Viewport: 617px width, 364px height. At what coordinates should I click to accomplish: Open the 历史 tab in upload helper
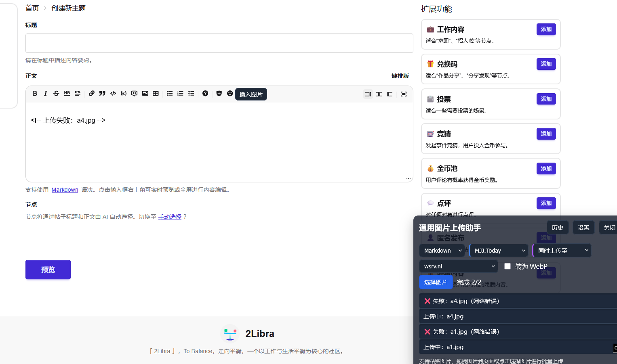(x=558, y=228)
